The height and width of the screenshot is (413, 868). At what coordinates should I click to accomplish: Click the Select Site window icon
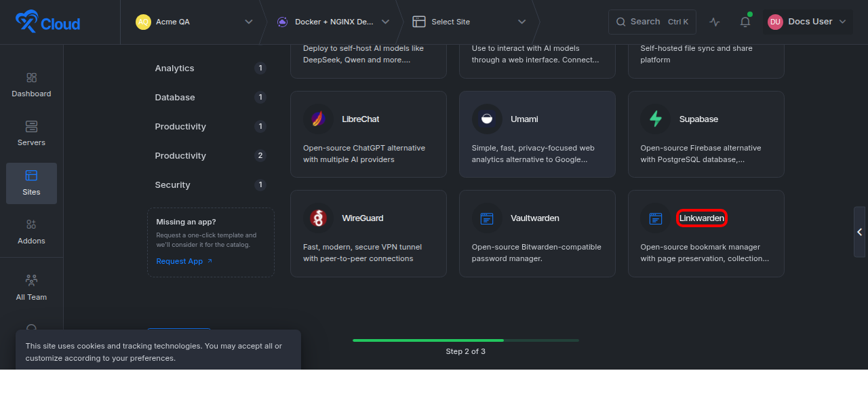[x=419, y=22]
